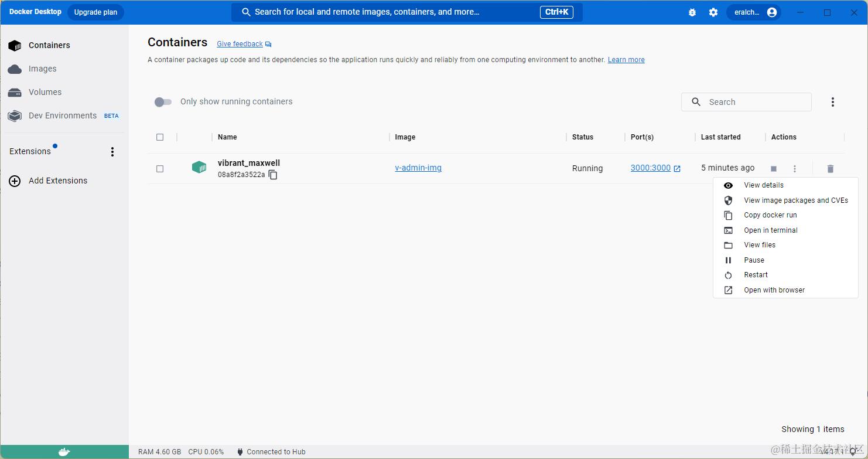Click the eye icon for View details
This screenshot has height=459, width=868.
click(728, 185)
